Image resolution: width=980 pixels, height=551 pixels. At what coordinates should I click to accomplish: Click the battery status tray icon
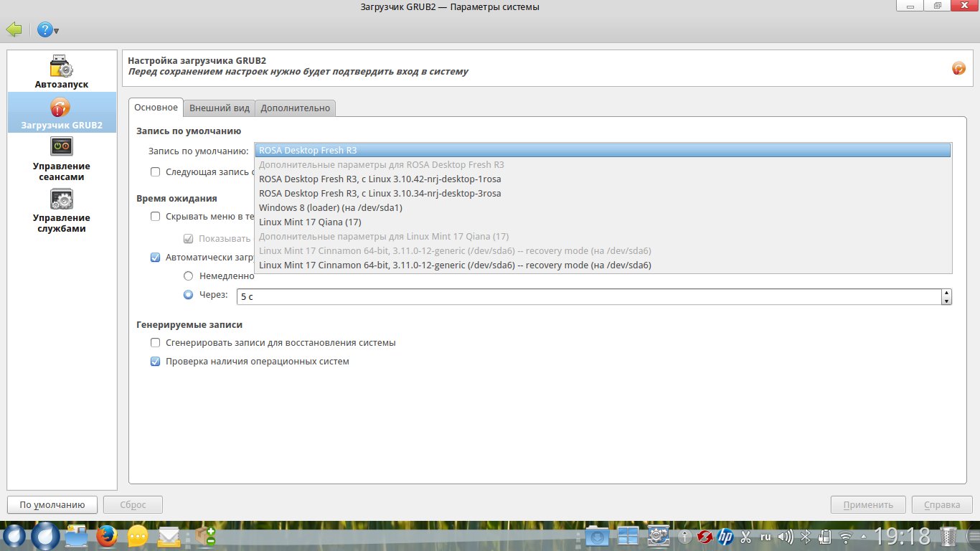tap(824, 537)
